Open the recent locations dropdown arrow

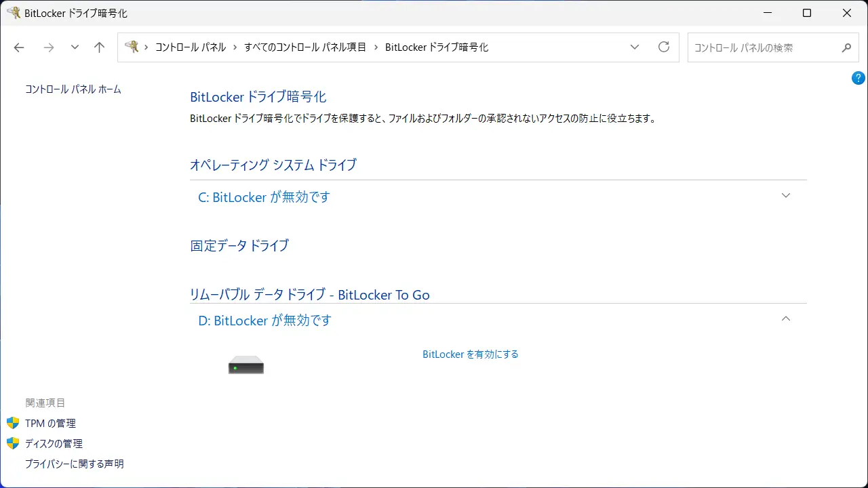pyautogui.click(x=75, y=47)
